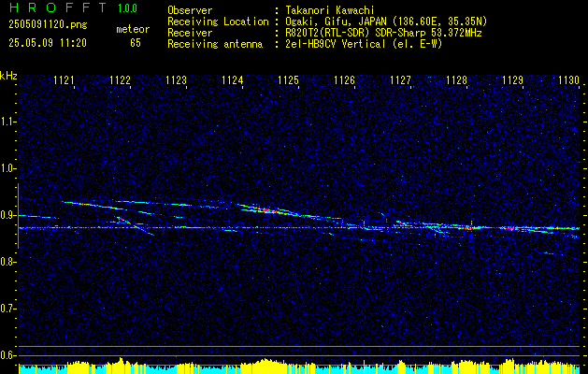The image size is (588, 374).
Task: Click the observer name Takanori Kawachi
Action: (329, 10)
